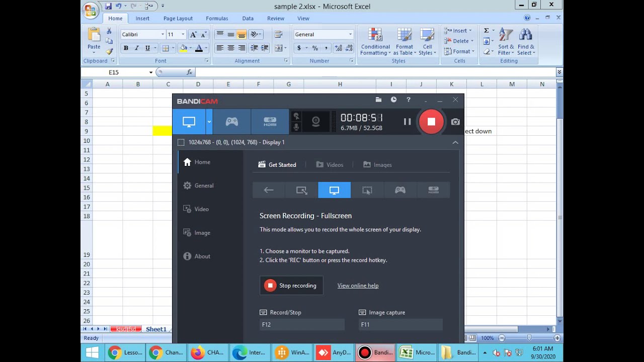Select Bandicam screen recording mode button

coord(189,122)
